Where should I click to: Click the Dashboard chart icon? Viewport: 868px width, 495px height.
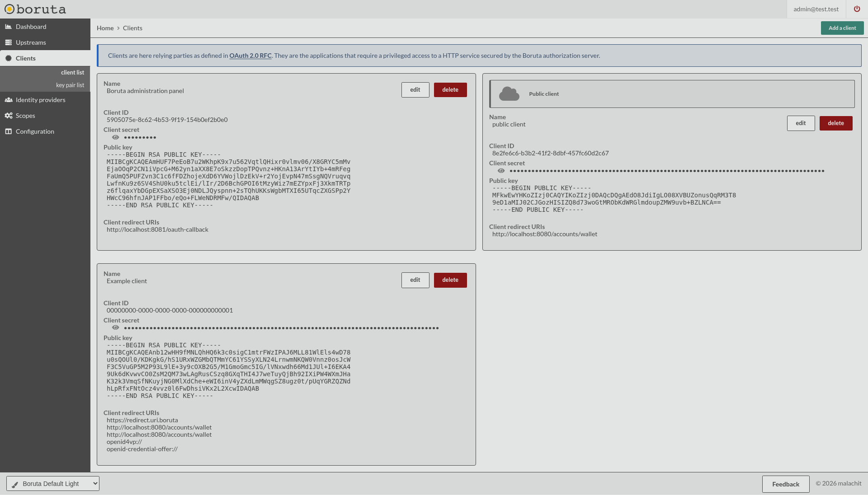(8, 27)
